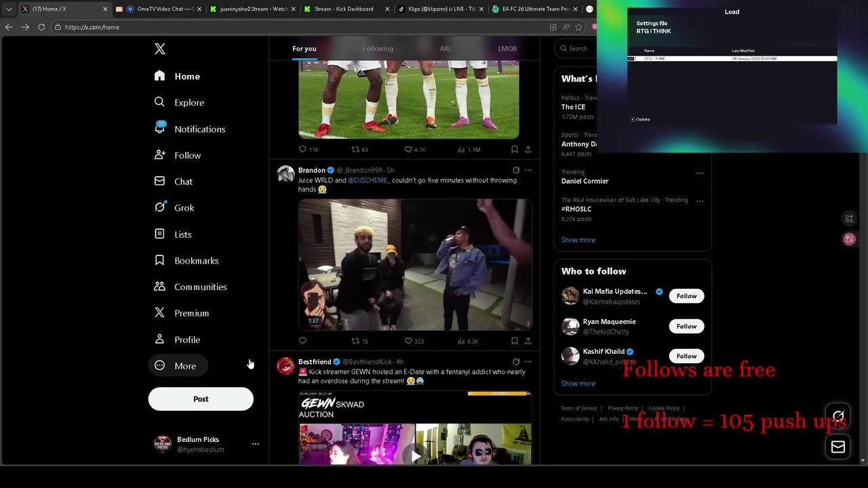This screenshot has width=868, height=488.
Task: Click the Post button
Action: 201,399
